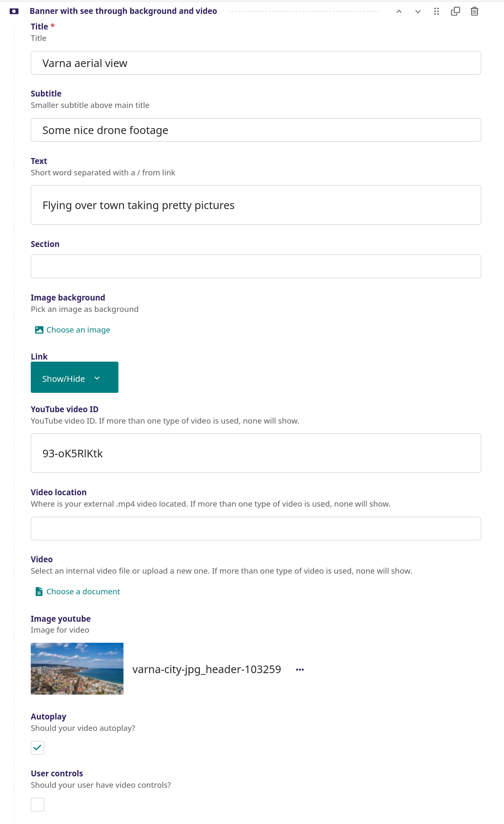Click the banner block type icon
The image size is (504, 824).
14,11
